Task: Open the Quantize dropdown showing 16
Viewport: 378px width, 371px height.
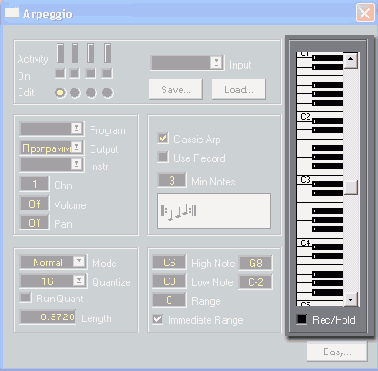Action: 53,281
